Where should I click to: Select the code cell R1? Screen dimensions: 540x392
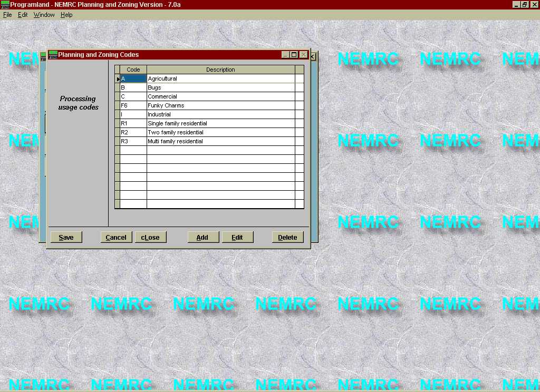[133, 123]
